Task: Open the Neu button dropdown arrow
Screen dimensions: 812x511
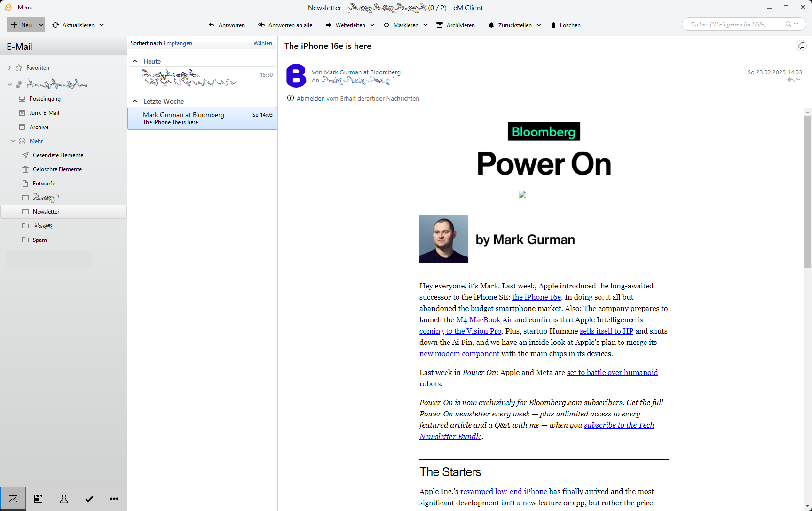Action: (41, 25)
